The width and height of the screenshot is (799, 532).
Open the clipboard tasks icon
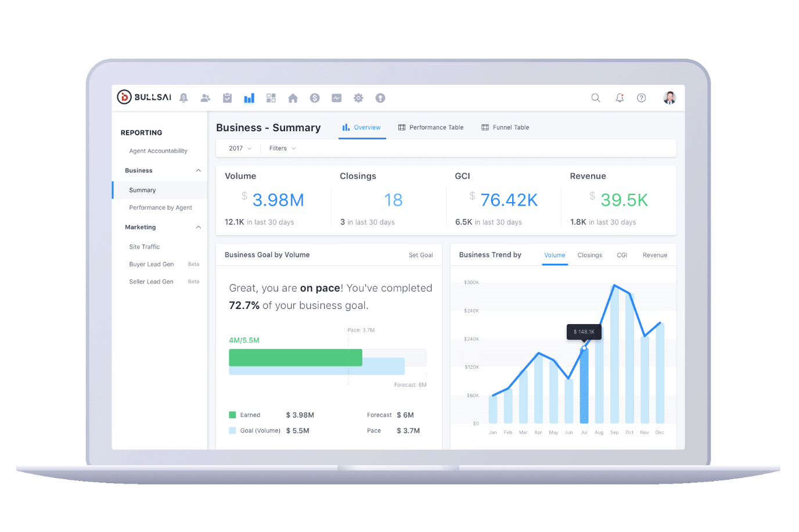tap(228, 98)
